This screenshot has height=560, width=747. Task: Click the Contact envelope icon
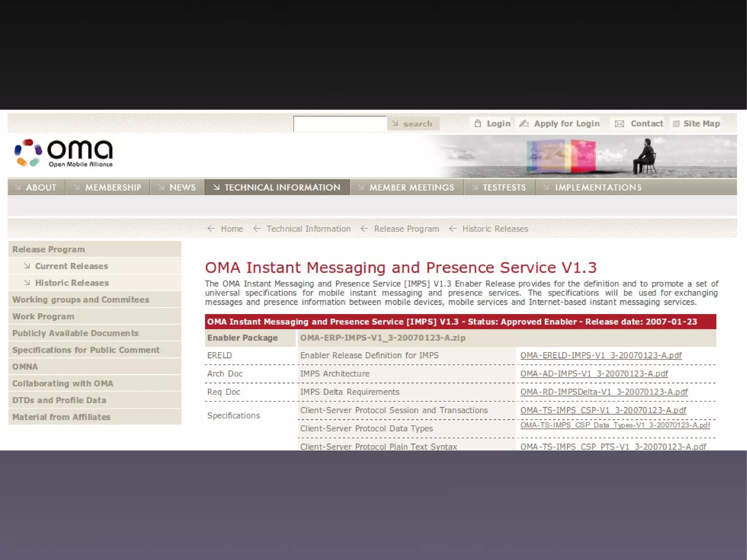click(x=619, y=124)
